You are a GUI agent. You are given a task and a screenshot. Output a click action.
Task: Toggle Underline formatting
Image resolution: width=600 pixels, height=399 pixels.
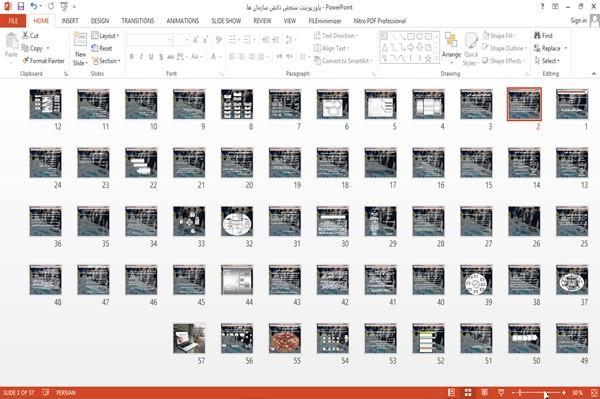pyautogui.click(x=151, y=57)
